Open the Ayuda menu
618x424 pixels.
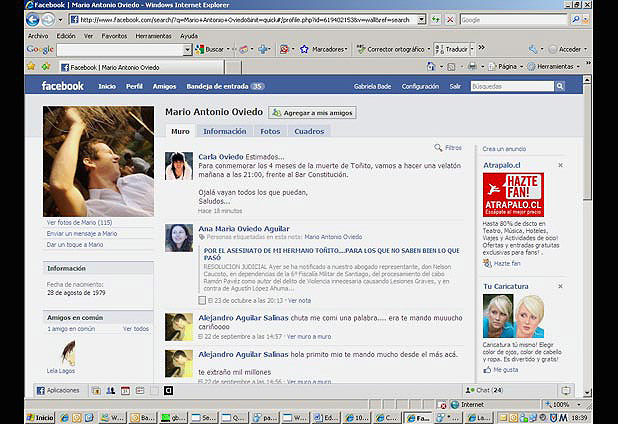click(x=189, y=36)
